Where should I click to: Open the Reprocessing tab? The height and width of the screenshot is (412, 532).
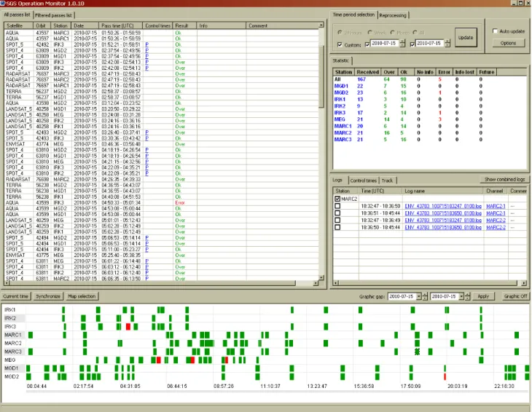tap(393, 15)
